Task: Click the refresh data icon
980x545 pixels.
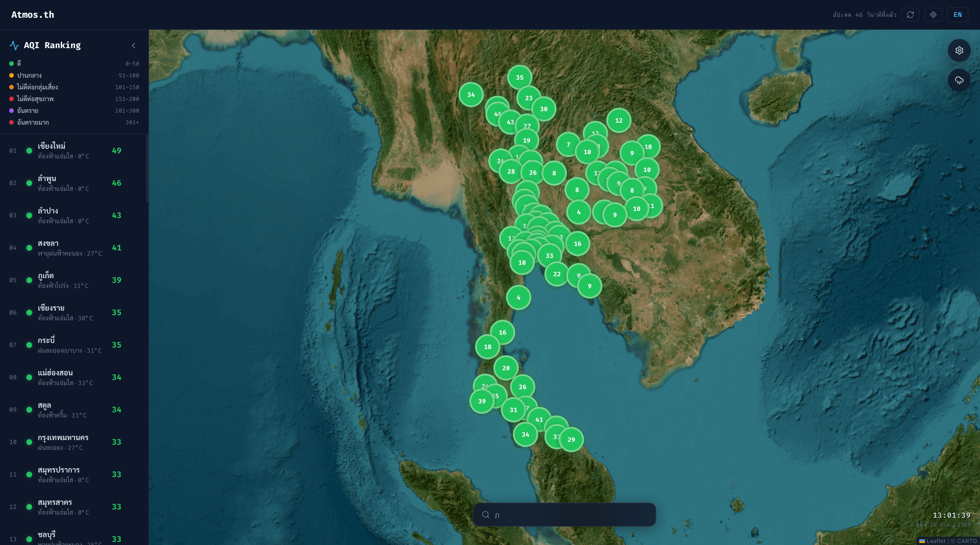Action: 910,14
